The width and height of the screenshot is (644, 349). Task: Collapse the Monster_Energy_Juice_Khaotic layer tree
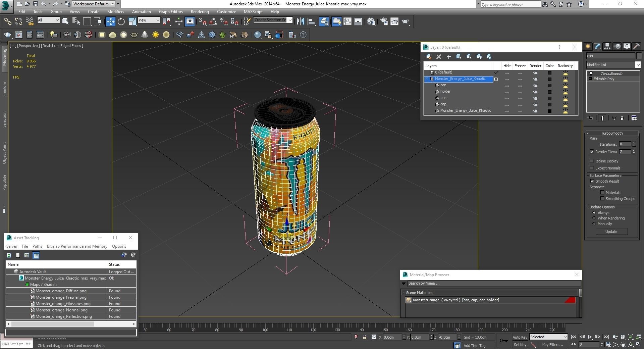pos(427,79)
